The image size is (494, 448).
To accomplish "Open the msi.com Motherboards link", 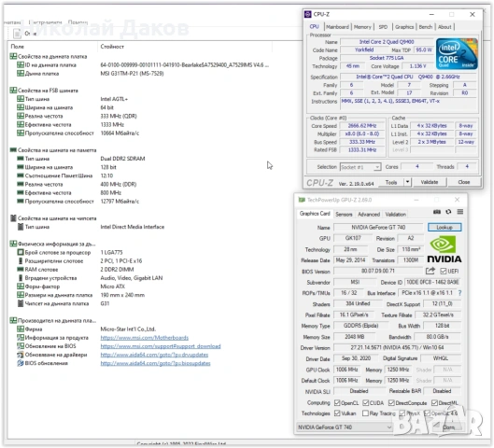I will [145, 338].
